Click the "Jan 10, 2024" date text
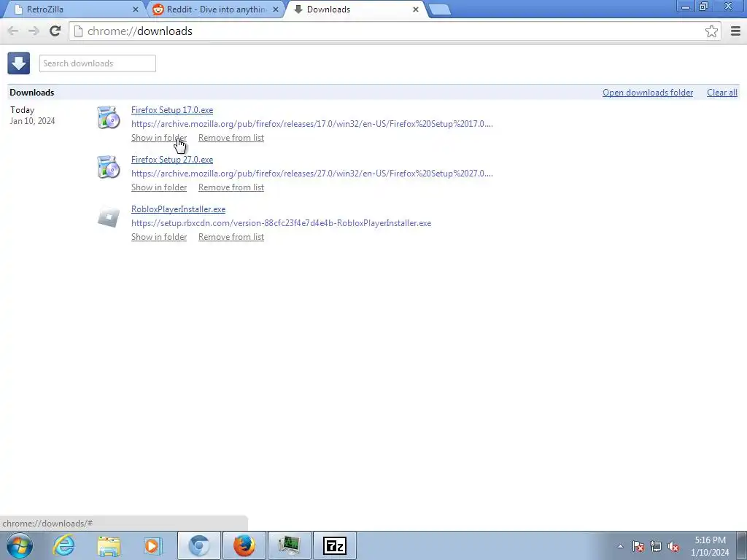Screen dimensions: 747x560 [x=32, y=121]
